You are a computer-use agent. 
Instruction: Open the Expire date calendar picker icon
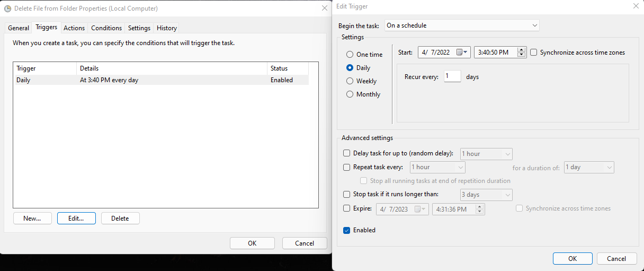click(x=420, y=209)
